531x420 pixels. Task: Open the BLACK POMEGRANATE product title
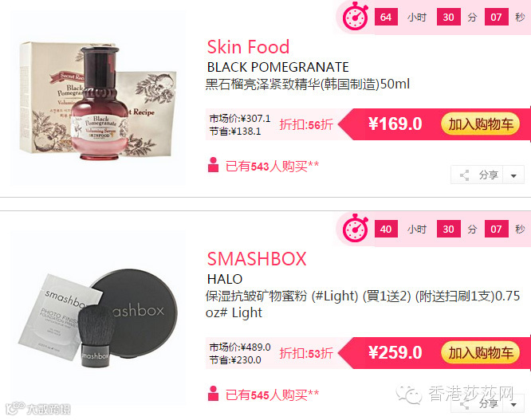tap(277, 67)
